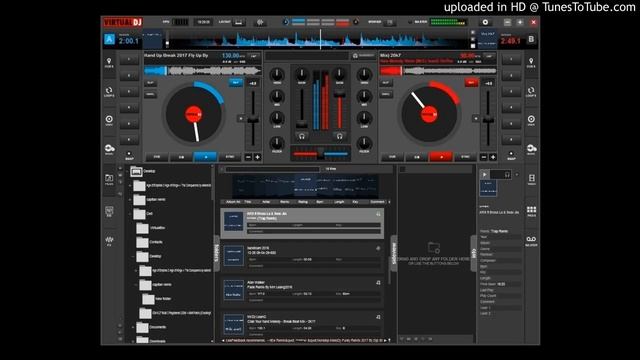
Task: Expand the Dell folder in tree
Action: click(130, 213)
